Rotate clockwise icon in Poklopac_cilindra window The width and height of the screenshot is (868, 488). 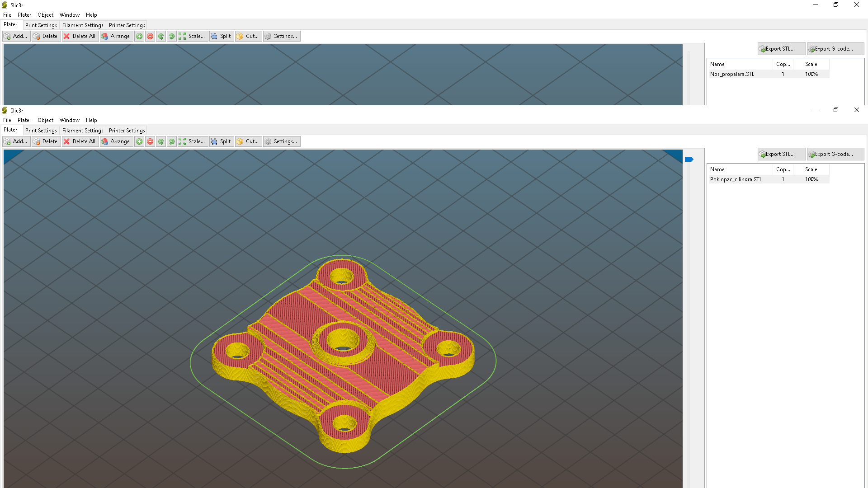[x=172, y=141]
